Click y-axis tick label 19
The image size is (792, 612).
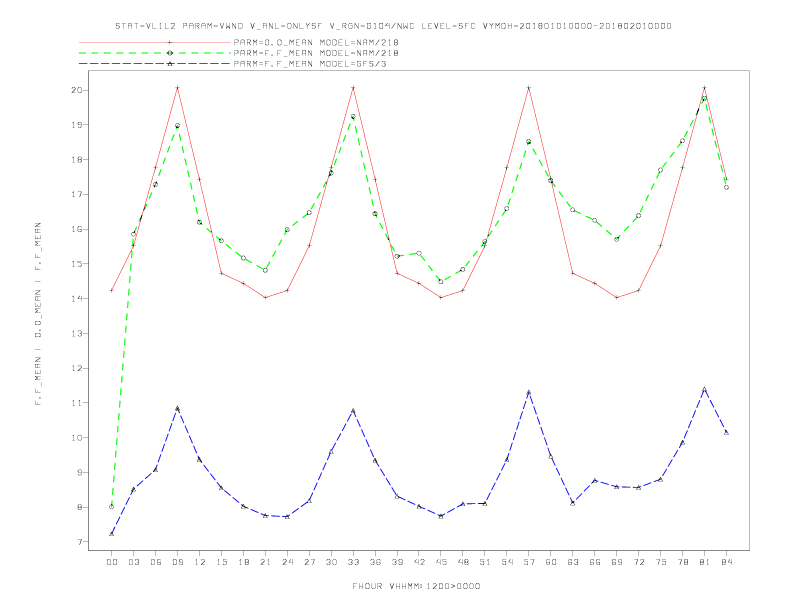coord(77,125)
